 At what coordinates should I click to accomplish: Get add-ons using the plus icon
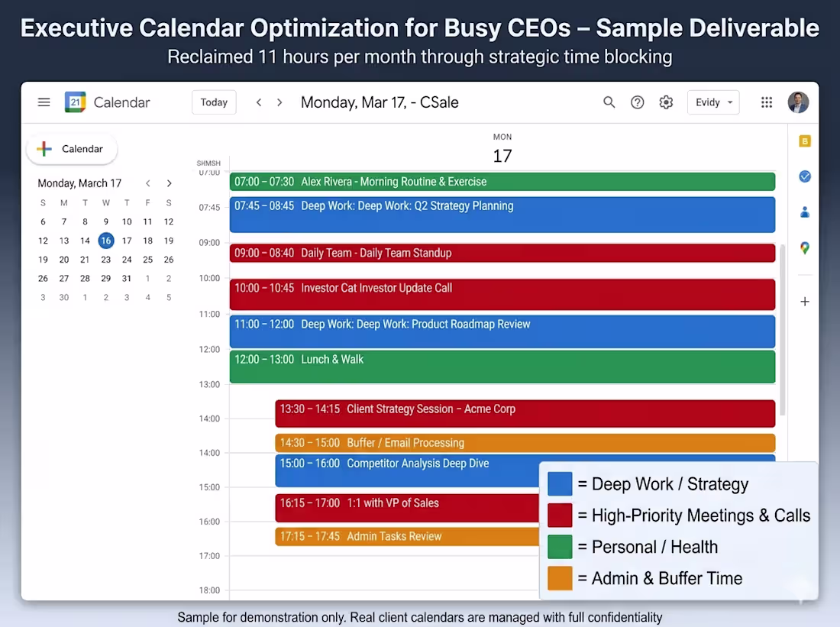[805, 301]
